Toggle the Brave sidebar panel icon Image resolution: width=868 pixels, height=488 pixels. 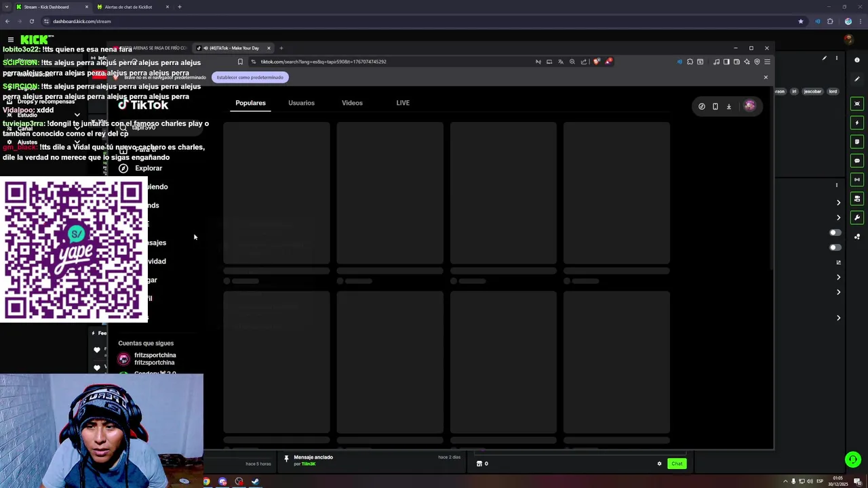click(726, 62)
